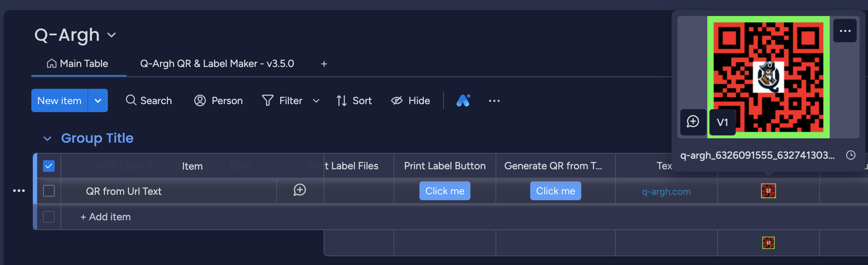This screenshot has width=868, height=265.
Task: Open the New item dropdown arrow
Action: pos(98,100)
